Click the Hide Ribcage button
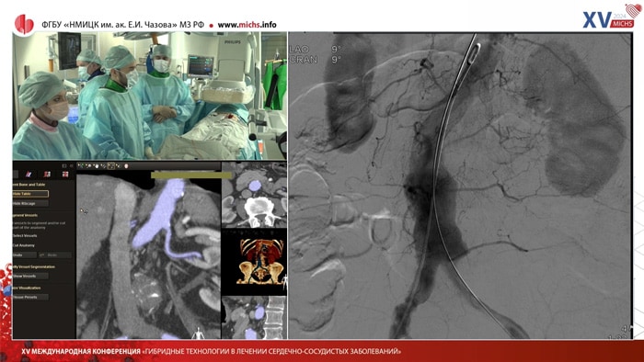The image size is (644, 362). pyautogui.click(x=30, y=203)
